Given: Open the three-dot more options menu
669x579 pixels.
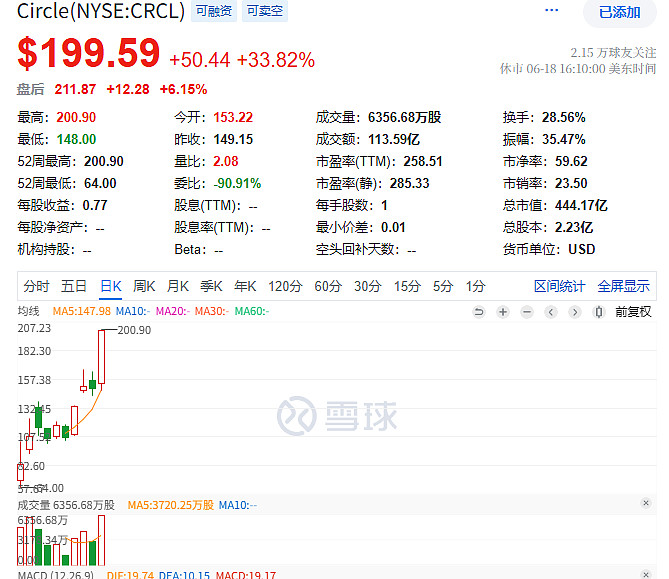Looking at the screenshot, I should pos(551,10).
